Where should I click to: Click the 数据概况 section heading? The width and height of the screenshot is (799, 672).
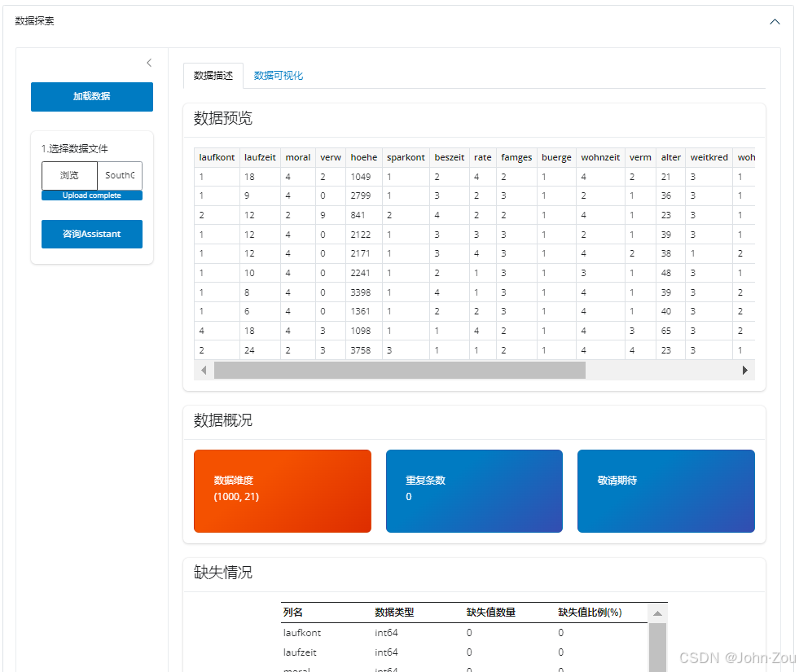[222, 420]
